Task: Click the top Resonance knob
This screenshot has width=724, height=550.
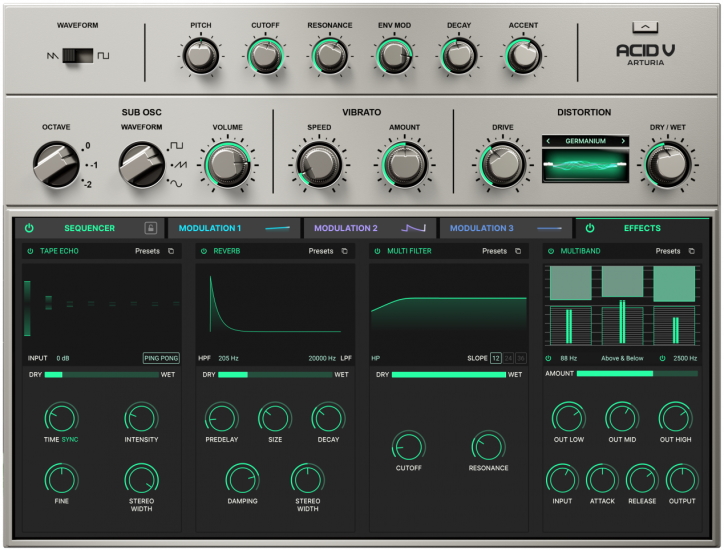Action: click(330, 56)
